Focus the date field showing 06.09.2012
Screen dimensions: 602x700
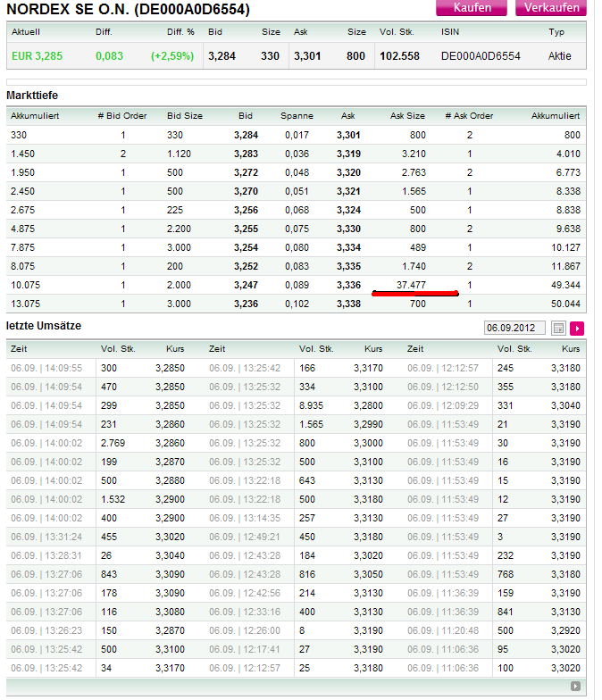(x=516, y=328)
